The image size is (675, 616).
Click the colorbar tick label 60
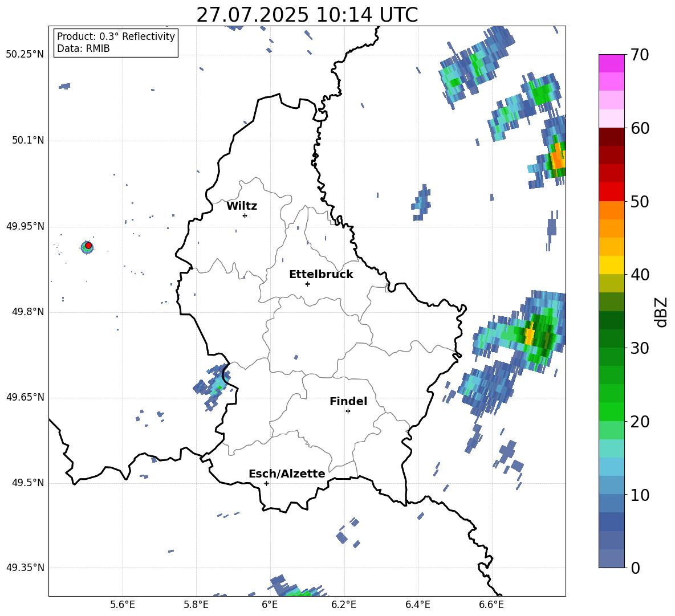pyautogui.click(x=640, y=128)
